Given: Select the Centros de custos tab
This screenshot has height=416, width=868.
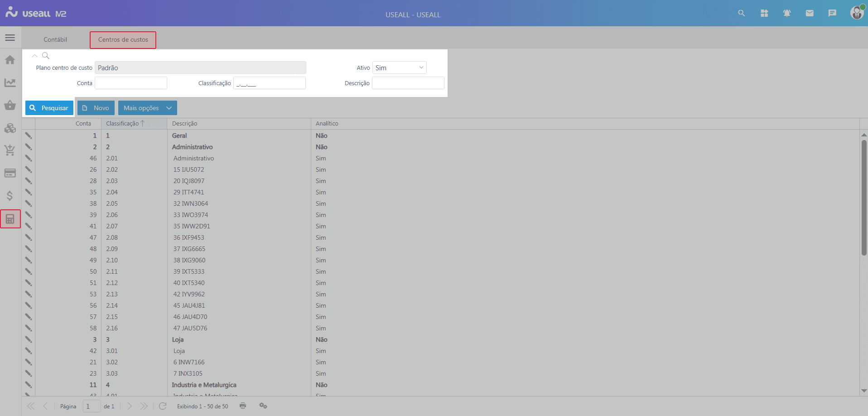Looking at the screenshot, I should (123, 39).
